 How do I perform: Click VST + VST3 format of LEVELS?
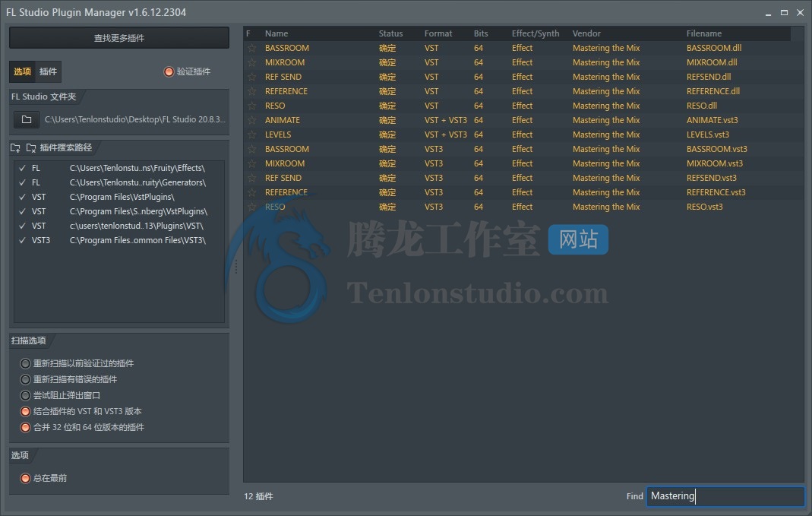[x=445, y=135]
